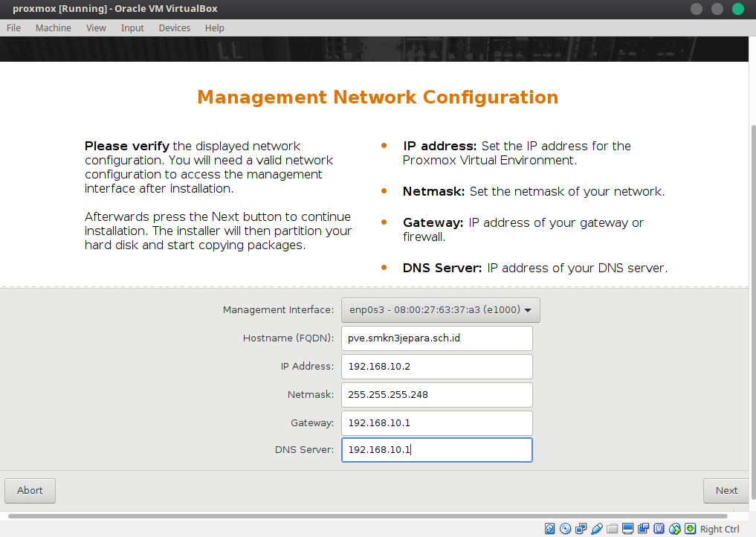Click the 'DNS Server:' field label
This screenshot has width=756, height=537.
(x=304, y=450)
